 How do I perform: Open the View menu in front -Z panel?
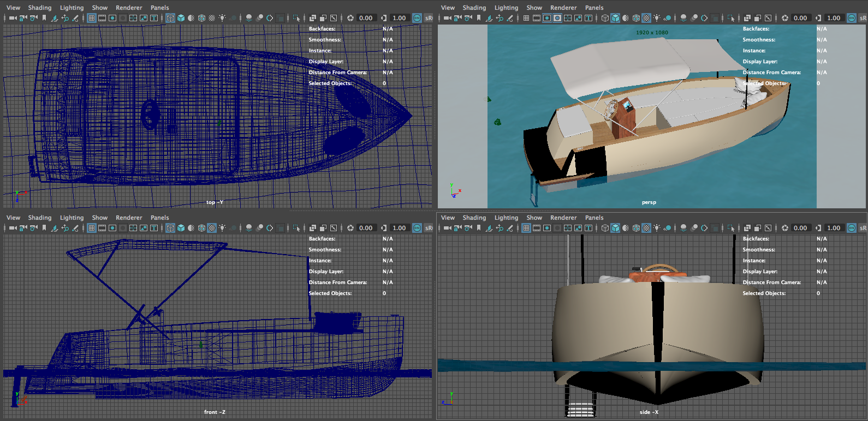pyautogui.click(x=14, y=218)
